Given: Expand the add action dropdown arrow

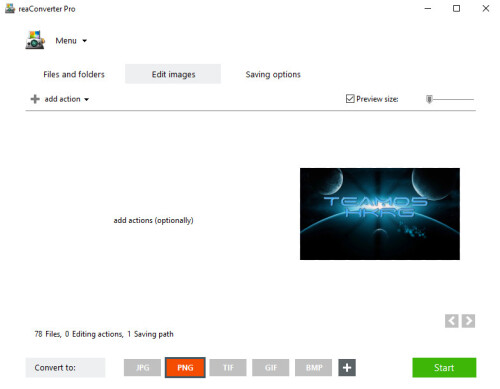Looking at the screenshot, I should pos(86,99).
